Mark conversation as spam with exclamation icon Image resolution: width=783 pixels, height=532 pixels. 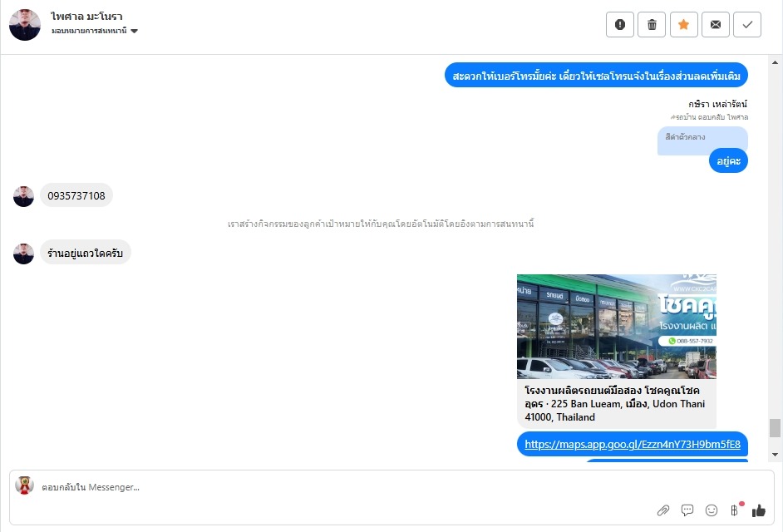(x=620, y=24)
